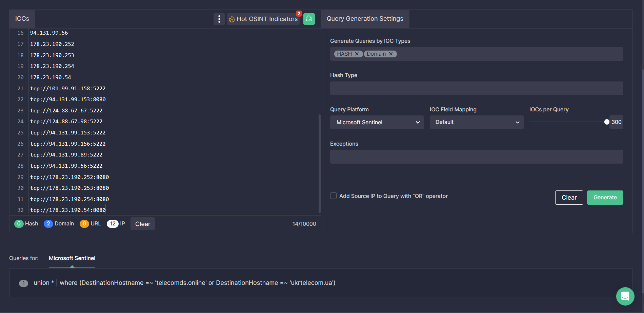The image size is (644, 313).
Task: Enable Add Source IP to Query checkbox
Action: (x=334, y=196)
